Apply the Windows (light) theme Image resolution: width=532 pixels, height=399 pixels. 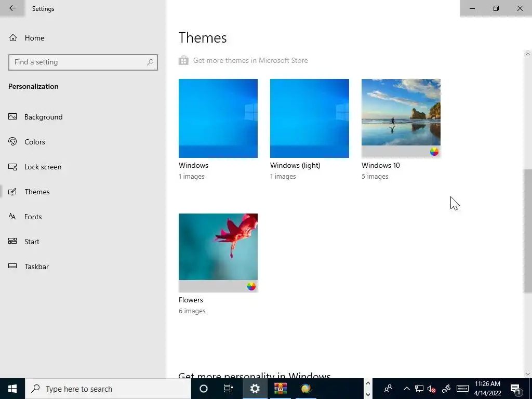coord(310,118)
